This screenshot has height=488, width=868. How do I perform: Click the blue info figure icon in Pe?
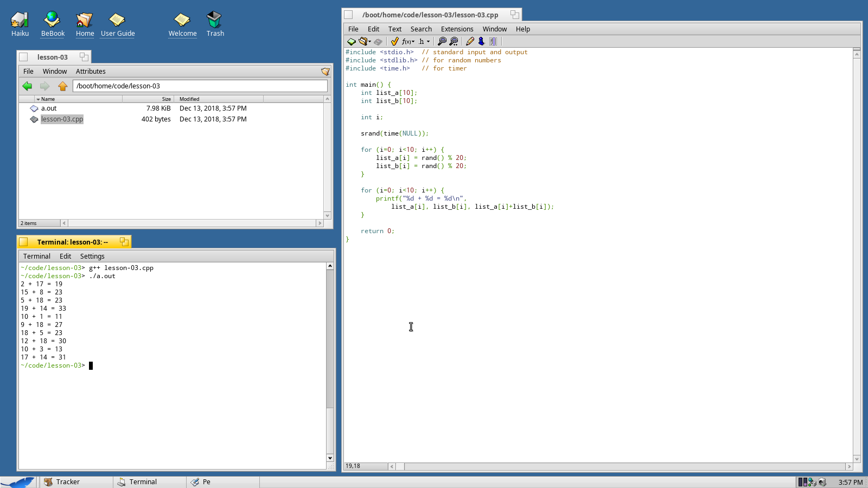click(x=481, y=41)
